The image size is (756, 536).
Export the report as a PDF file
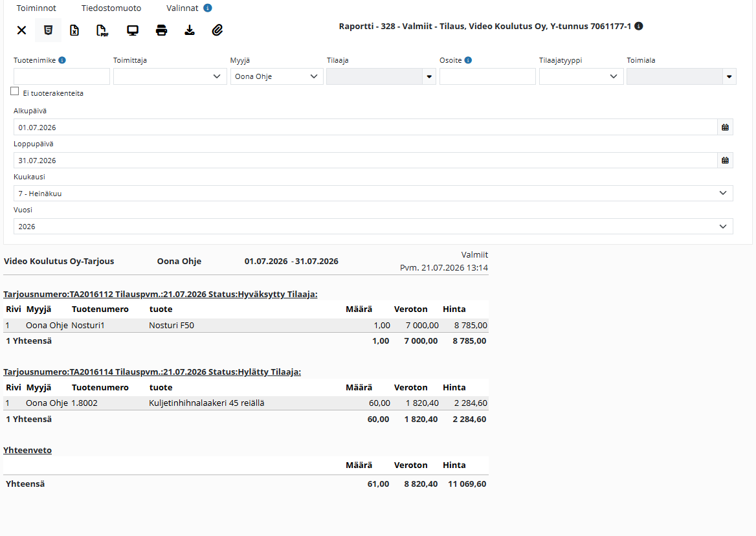[x=102, y=30]
